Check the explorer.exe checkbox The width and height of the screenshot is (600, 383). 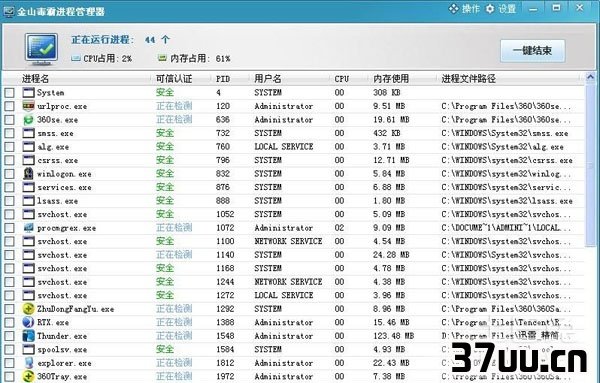click(x=10, y=363)
